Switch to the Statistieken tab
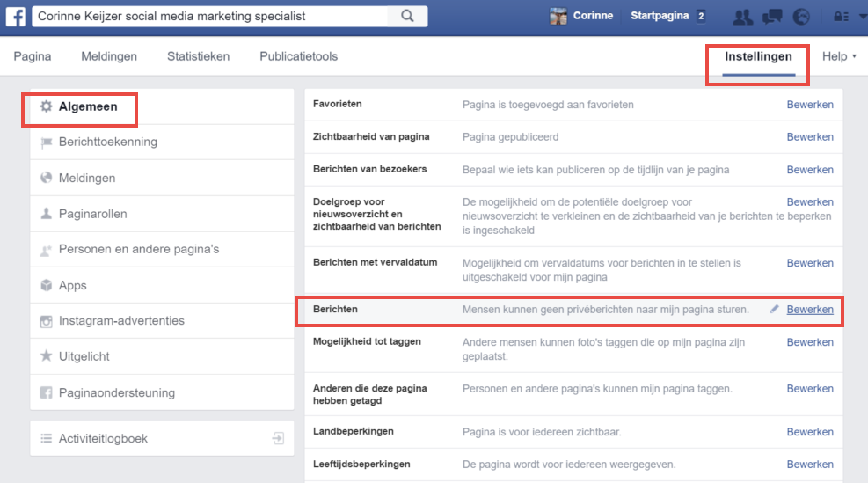This screenshot has width=868, height=483. tap(198, 56)
